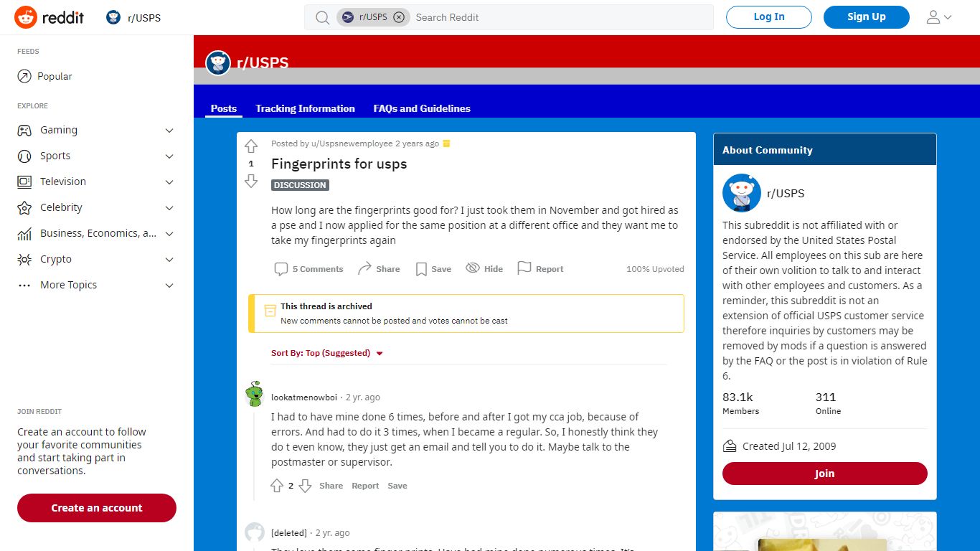Click the search magnifier icon
Viewport: 980px width, 551px height.
(x=323, y=17)
